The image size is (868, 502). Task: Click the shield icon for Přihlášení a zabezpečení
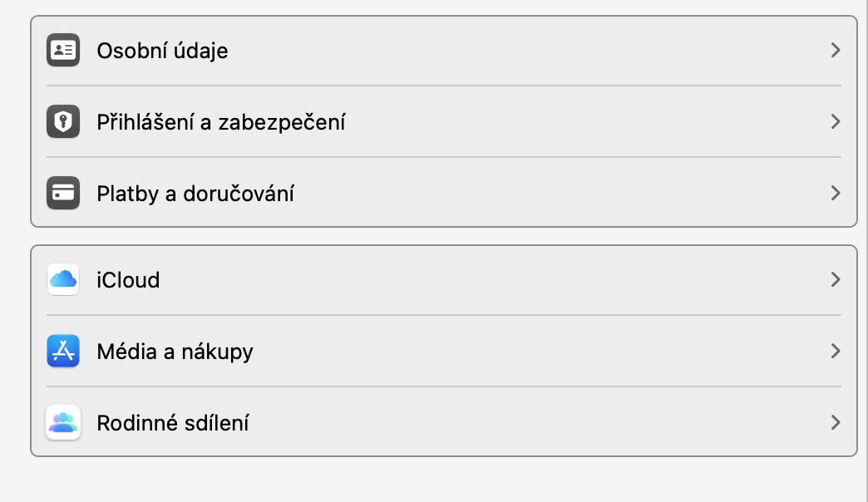63,122
